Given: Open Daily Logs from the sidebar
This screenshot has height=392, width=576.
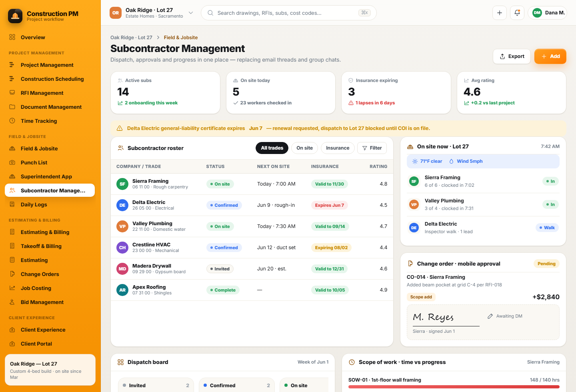Looking at the screenshot, I should (x=50, y=204).
